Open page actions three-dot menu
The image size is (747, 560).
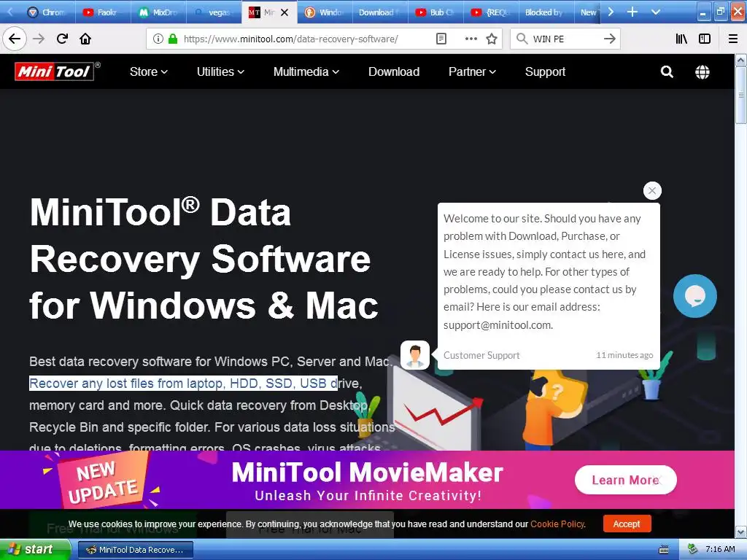click(x=471, y=39)
